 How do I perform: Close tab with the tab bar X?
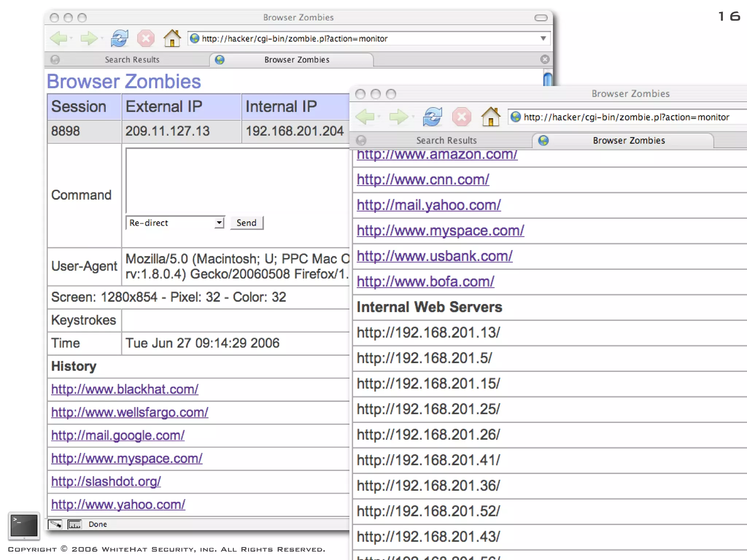point(545,59)
